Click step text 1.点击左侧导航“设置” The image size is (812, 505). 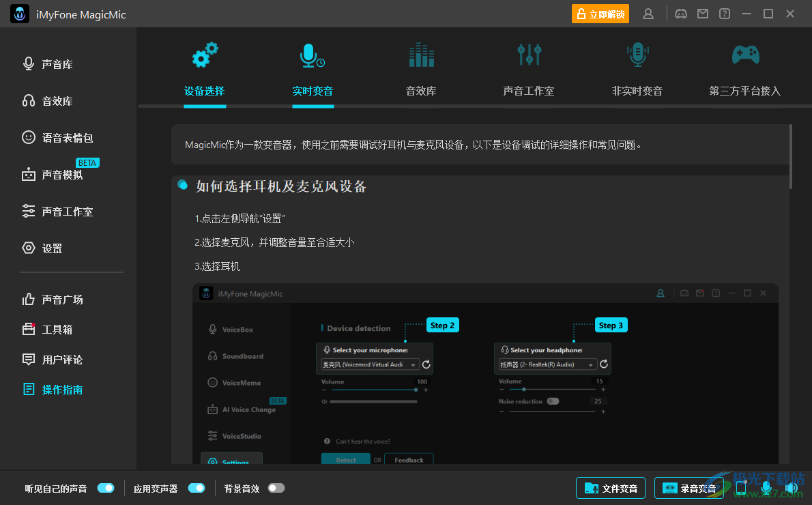240,218
